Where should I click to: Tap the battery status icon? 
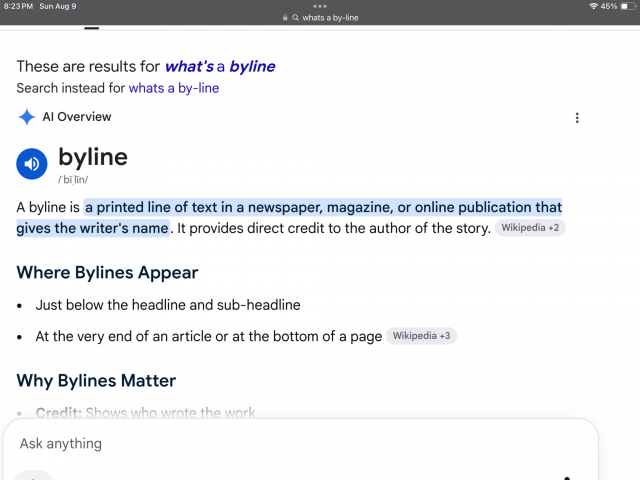tap(628, 6)
